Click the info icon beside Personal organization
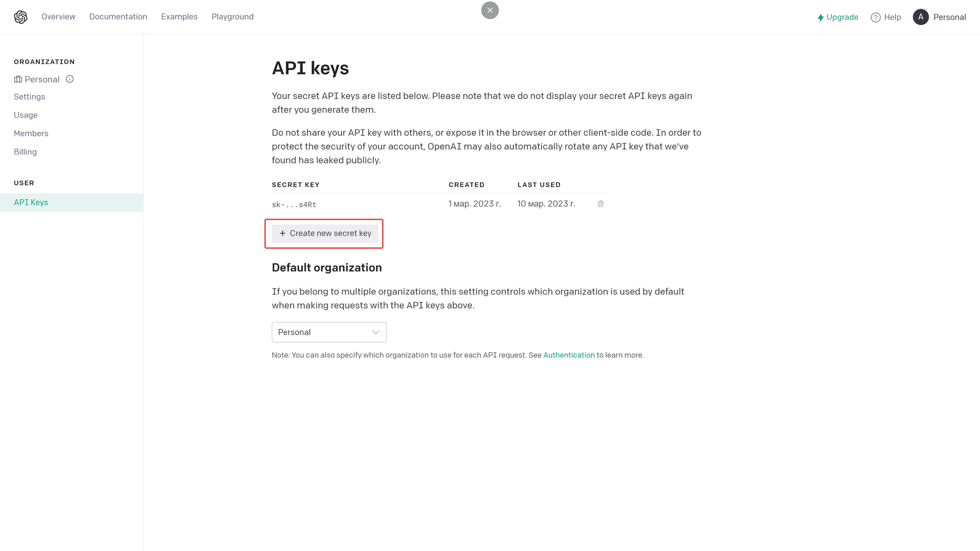This screenshot has height=551, width=980. coord(70,79)
